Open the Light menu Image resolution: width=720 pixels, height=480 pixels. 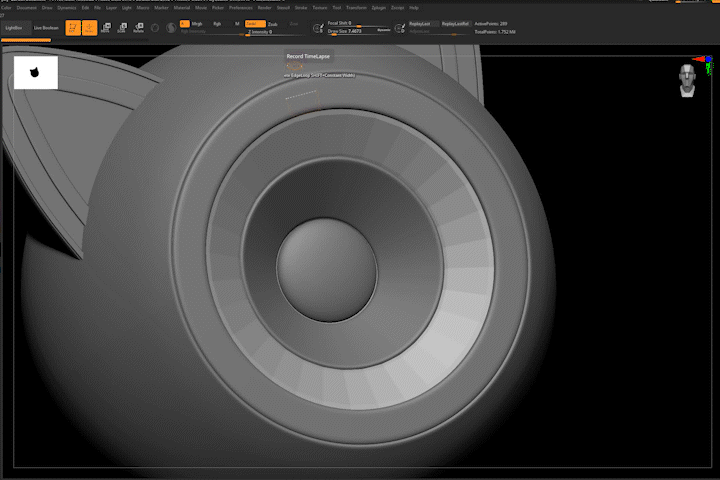pyautogui.click(x=127, y=8)
